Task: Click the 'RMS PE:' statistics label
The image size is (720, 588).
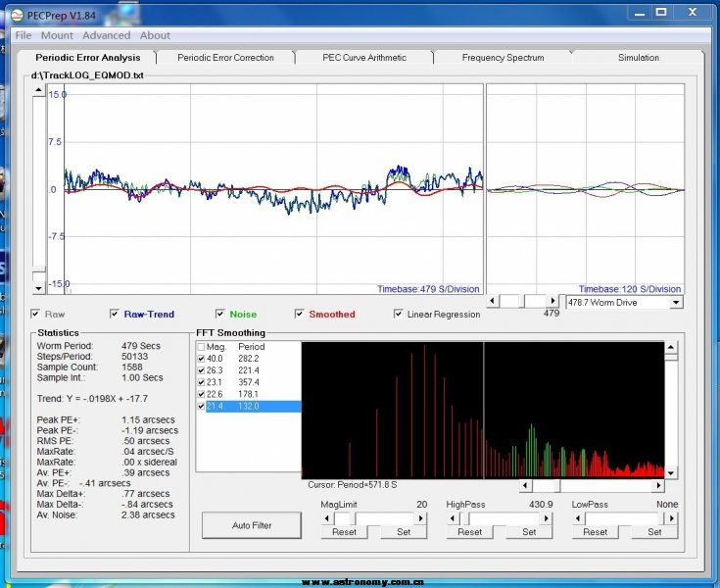Action: coord(55,441)
